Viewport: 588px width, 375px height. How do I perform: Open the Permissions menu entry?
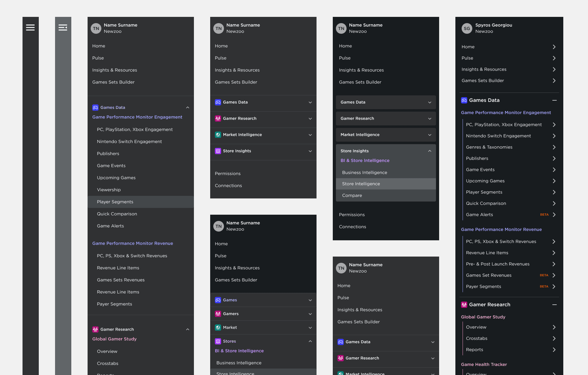[x=228, y=173]
